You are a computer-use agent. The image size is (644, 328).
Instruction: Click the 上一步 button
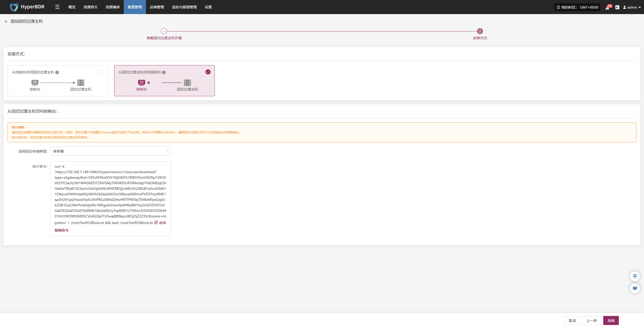click(591, 320)
